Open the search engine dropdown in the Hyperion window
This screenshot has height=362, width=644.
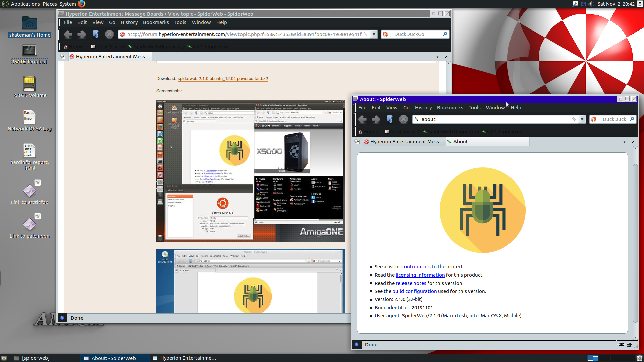(387, 34)
